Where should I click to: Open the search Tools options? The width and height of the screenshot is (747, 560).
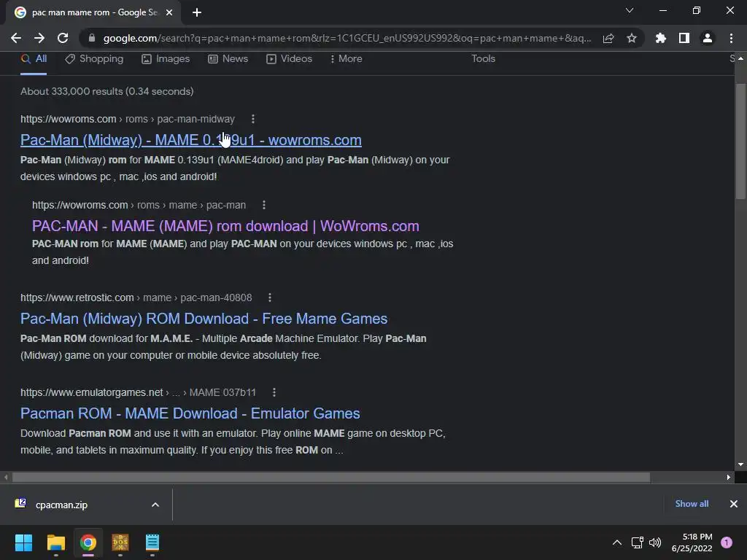483,58
